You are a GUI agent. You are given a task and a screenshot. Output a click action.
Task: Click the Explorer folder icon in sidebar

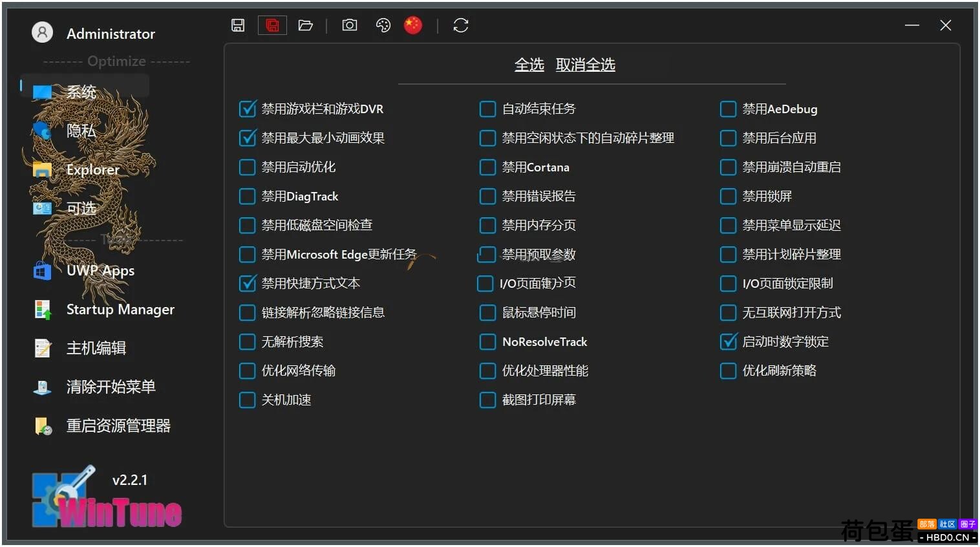(43, 169)
